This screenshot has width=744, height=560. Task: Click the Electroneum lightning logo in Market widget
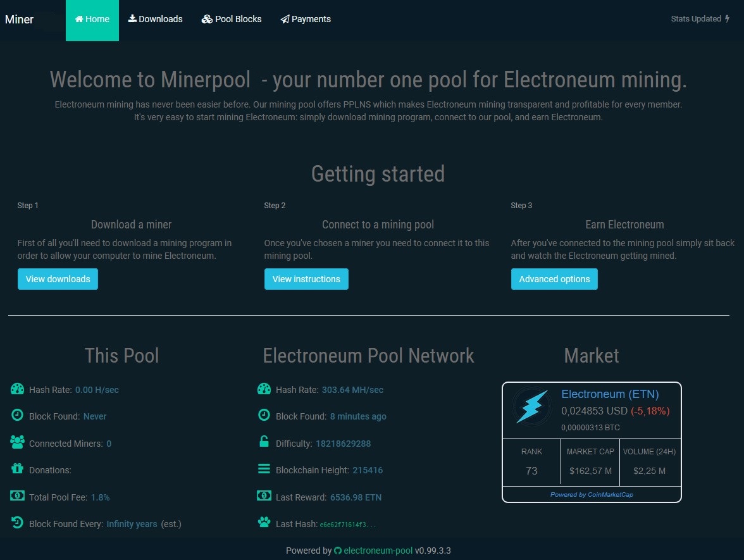(x=531, y=407)
